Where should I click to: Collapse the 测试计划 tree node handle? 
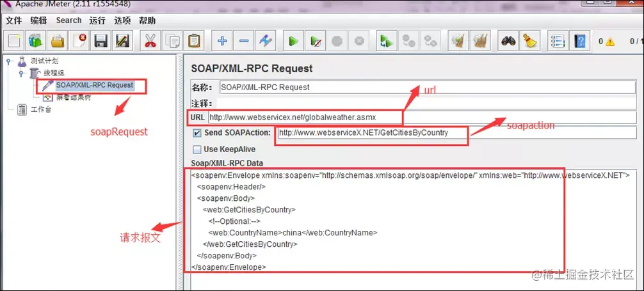(8, 61)
